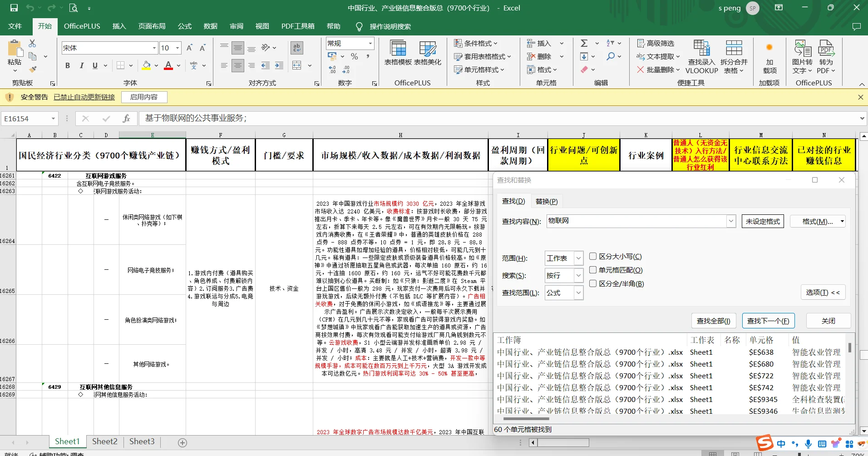The height and width of the screenshot is (456, 868).
Task: Open the number format 常规 dropdown
Action: (370, 43)
